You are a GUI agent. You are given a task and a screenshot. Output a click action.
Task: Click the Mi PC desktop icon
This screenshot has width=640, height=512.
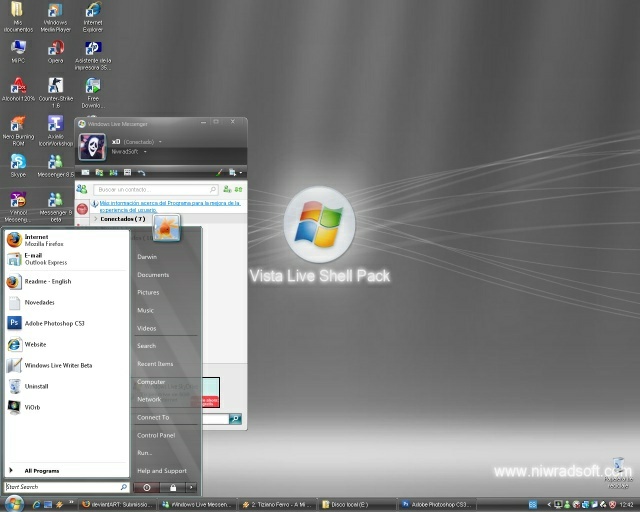pyautogui.click(x=18, y=52)
